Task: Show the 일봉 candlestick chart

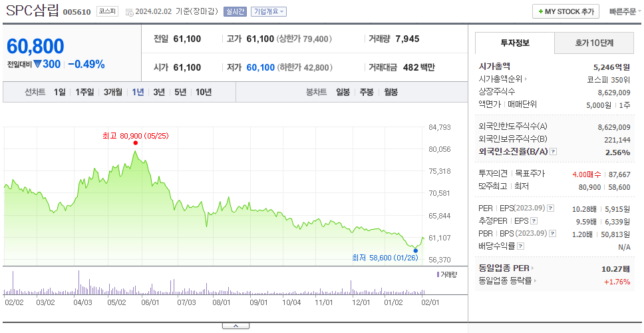Action: point(343,92)
